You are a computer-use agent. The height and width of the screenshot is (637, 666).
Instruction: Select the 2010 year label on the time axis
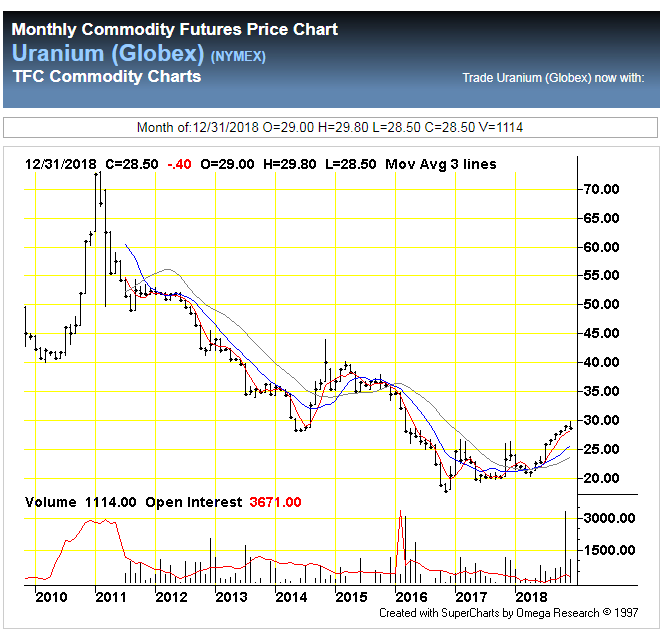pos(50,597)
